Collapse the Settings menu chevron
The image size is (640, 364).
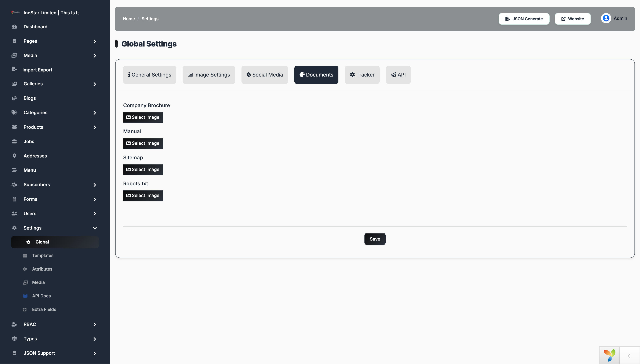(95, 228)
